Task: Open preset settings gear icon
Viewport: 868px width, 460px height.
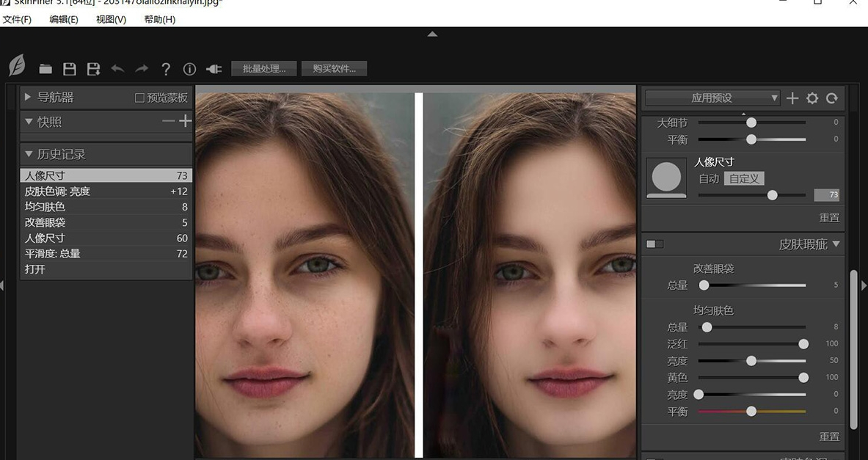Action: [x=812, y=98]
